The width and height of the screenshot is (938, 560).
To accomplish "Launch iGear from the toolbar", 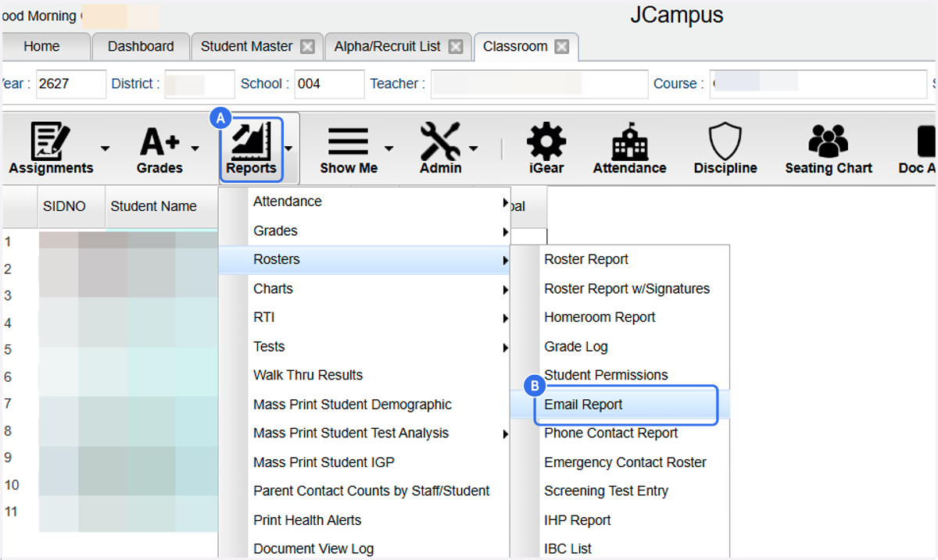I will pos(546,143).
